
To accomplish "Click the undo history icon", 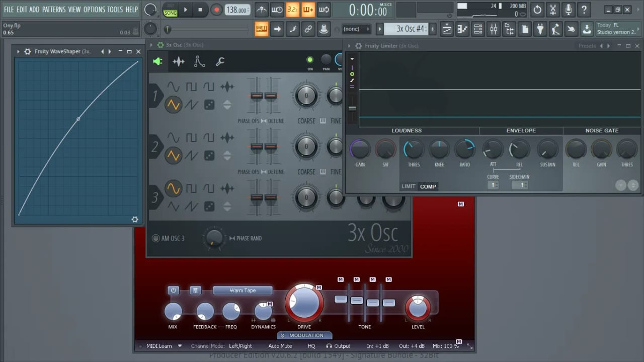I will point(537,10).
